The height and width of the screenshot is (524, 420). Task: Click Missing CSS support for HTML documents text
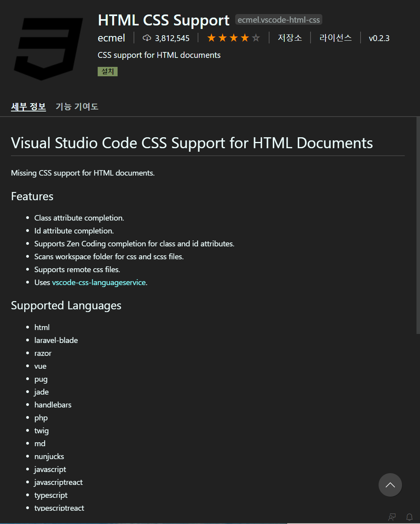click(83, 173)
